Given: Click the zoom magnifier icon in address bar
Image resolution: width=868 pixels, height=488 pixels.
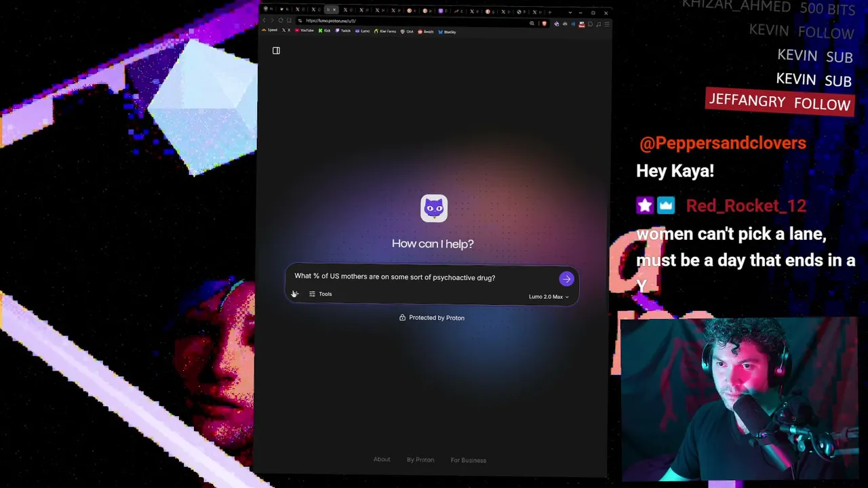Looking at the screenshot, I should point(532,24).
